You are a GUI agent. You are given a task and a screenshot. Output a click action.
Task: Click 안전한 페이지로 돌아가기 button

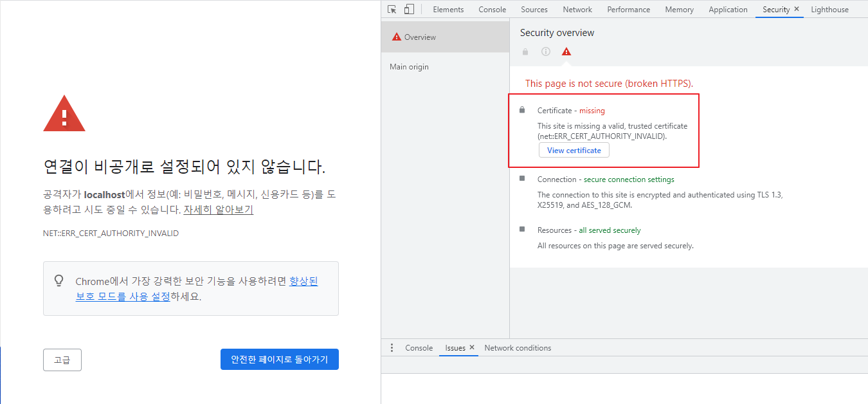[x=279, y=360]
